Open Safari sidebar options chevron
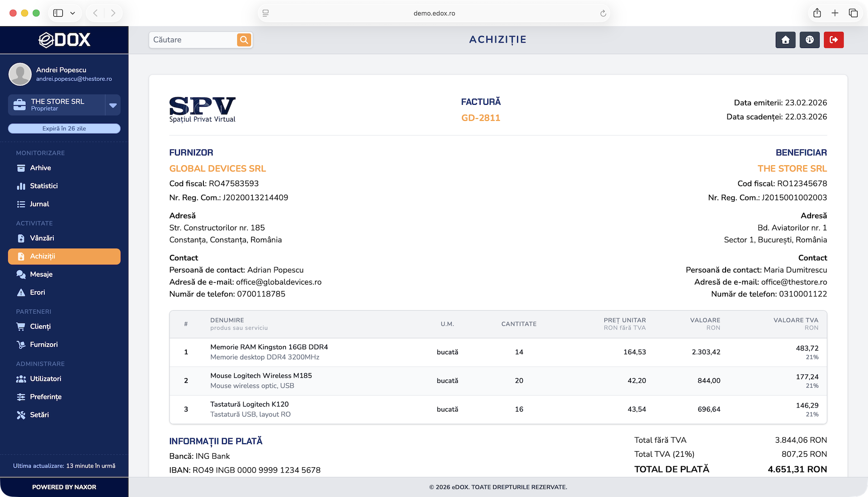 72,13
